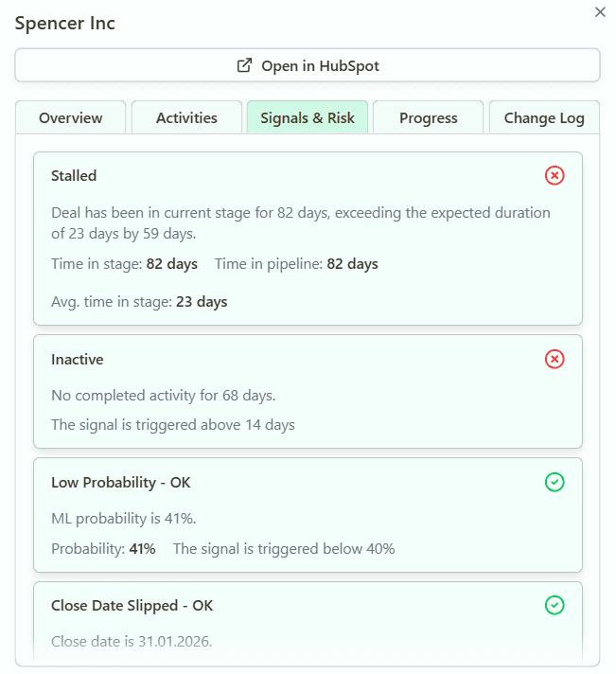Click green check icon on Close Date Slipped card
The height and width of the screenshot is (674, 616).
click(554, 605)
